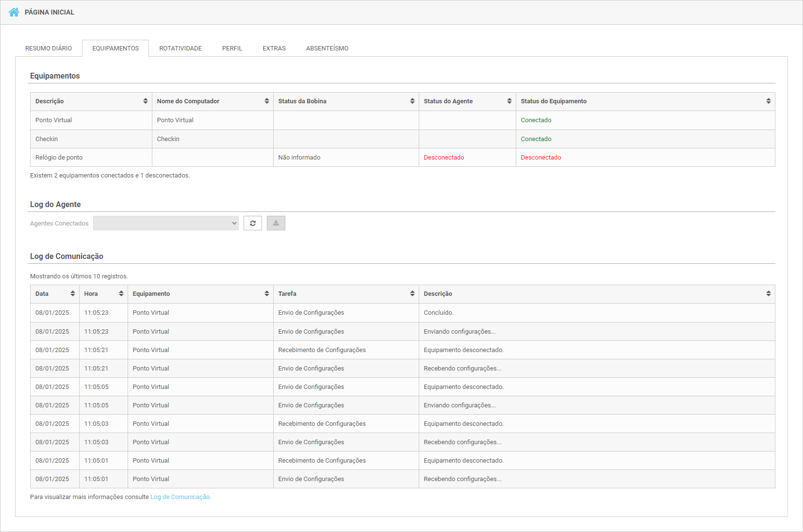
Task: Select the Extras tab
Action: pyautogui.click(x=274, y=48)
